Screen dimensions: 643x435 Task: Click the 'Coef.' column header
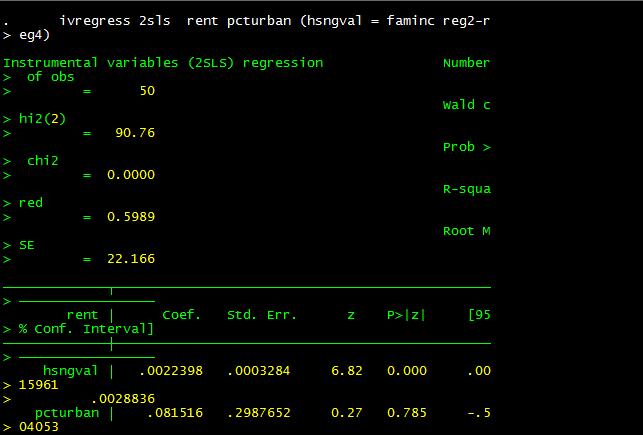[182, 315]
